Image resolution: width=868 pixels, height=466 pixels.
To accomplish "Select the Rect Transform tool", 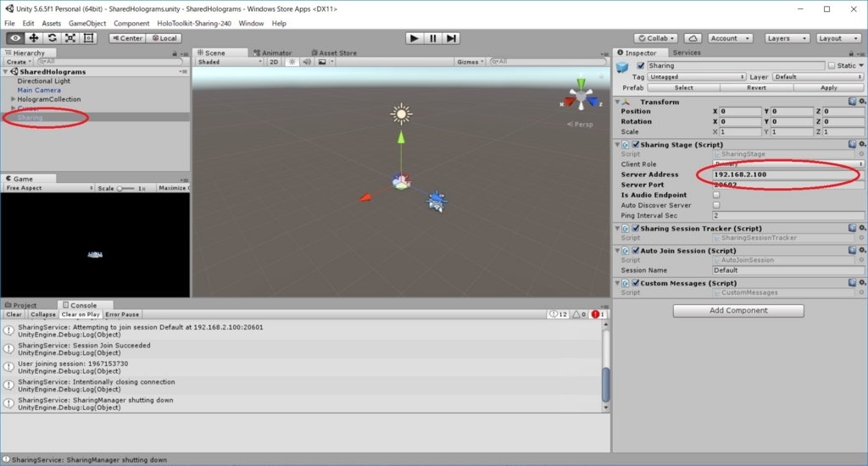I will click(x=88, y=38).
